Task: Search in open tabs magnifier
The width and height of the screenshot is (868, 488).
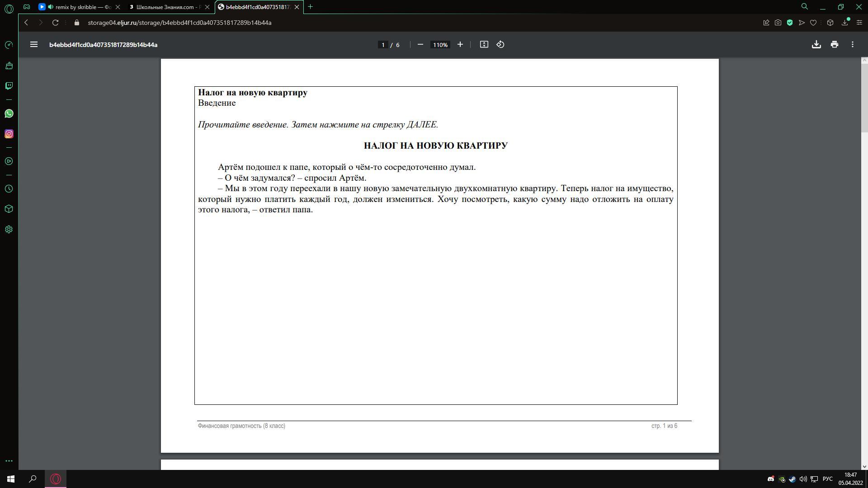Action: [805, 7]
